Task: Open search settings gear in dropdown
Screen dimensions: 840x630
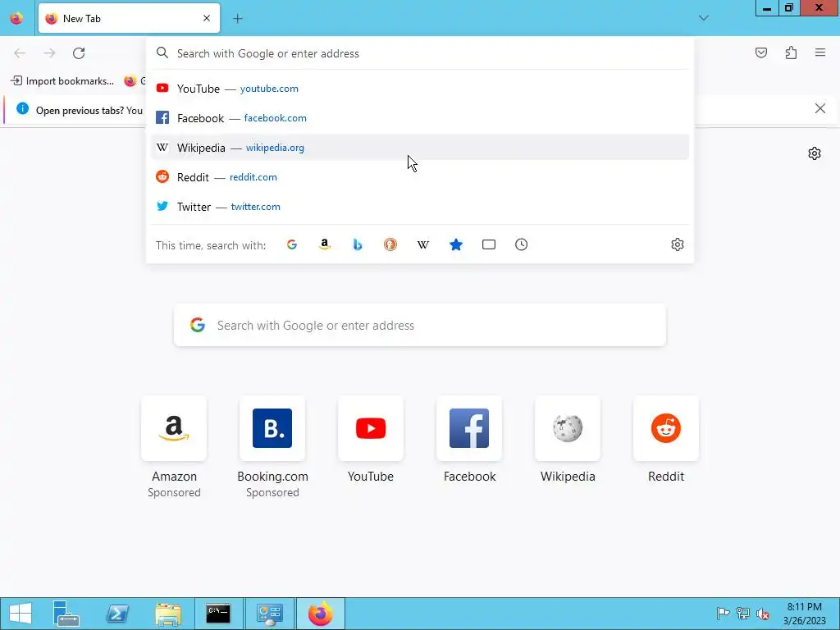Action: [677, 244]
